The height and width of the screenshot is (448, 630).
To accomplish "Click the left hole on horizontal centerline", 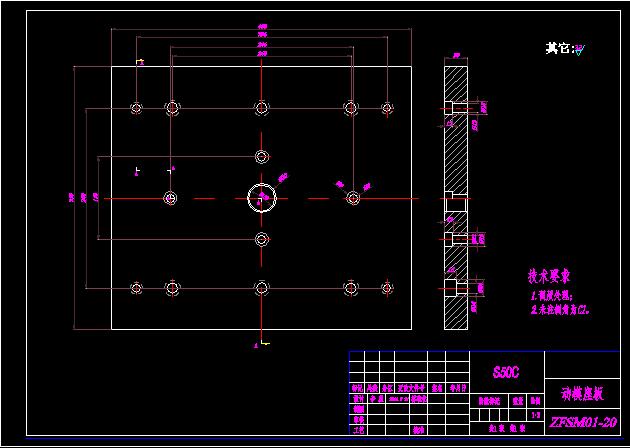I will 171,198.
